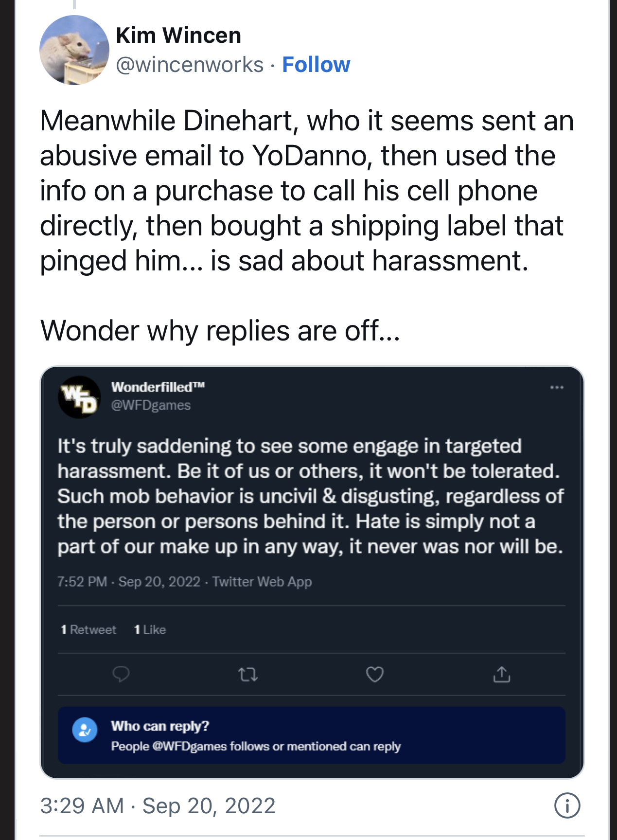
Task: Open the tweet info circle icon
Action: tap(567, 805)
